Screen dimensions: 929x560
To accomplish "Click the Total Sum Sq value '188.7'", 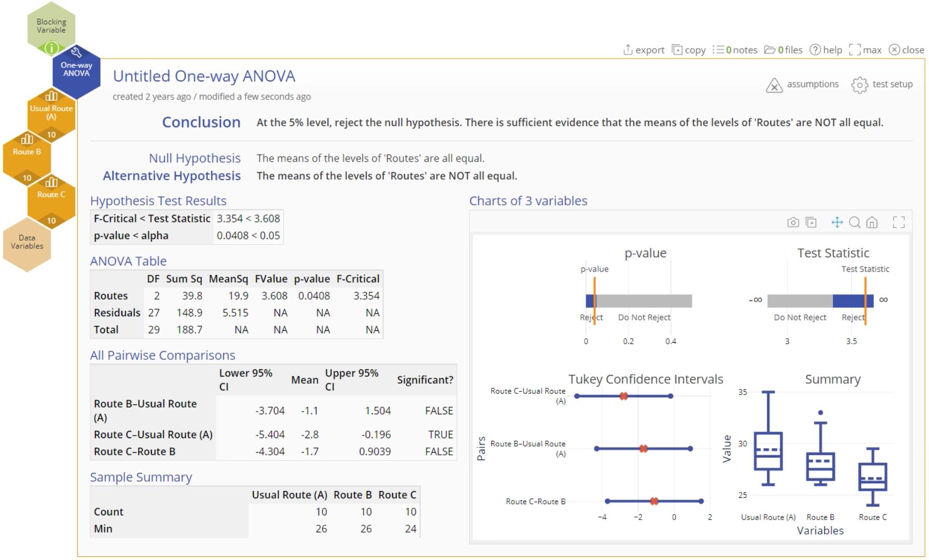I will click(189, 330).
